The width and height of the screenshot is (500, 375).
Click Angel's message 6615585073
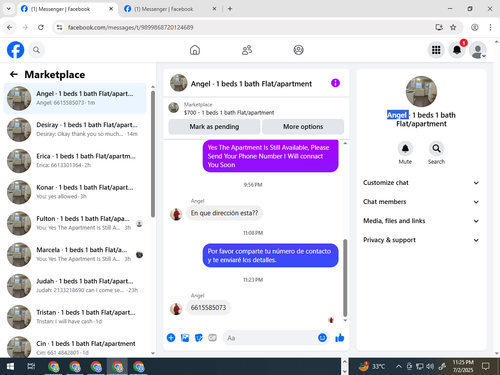click(208, 308)
